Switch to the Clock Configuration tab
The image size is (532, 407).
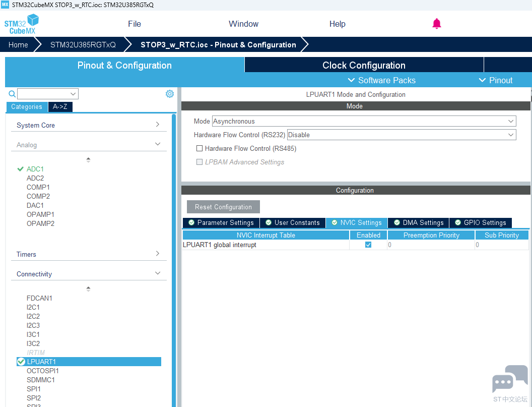[x=364, y=65]
